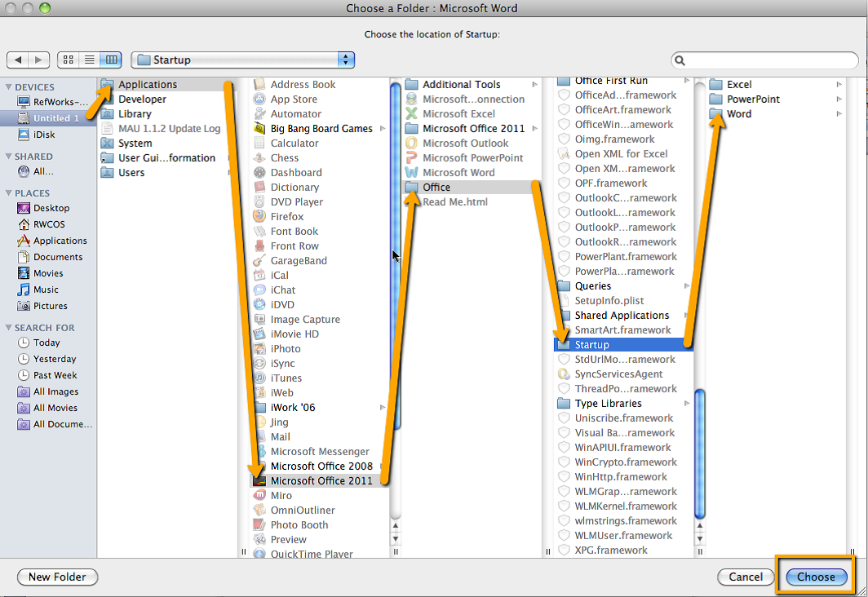
Task: Select Office folder in third column
Action: (472, 187)
